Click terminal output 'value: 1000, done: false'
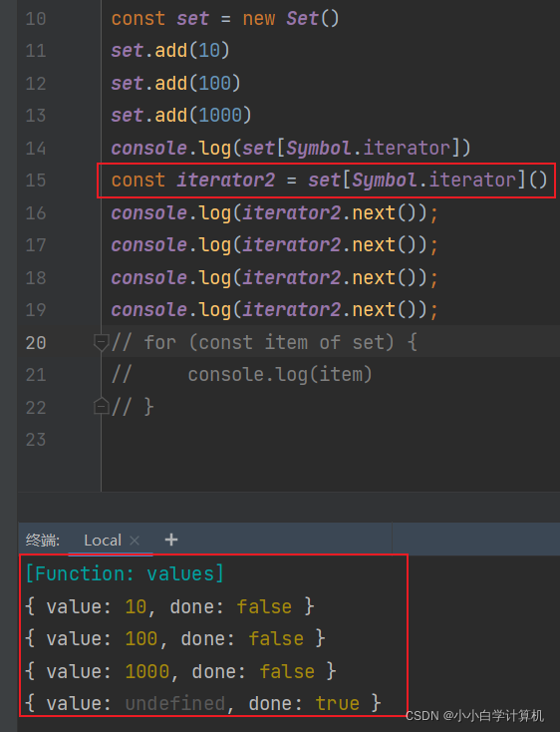This screenshot has height=732, width=560. click(180, 671)
